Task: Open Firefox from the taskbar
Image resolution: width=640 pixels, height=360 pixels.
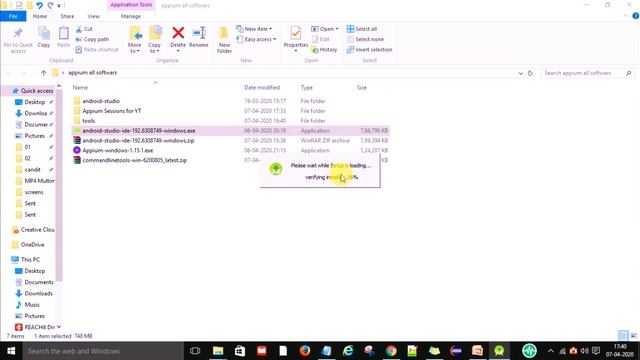Action: point(304,351)
